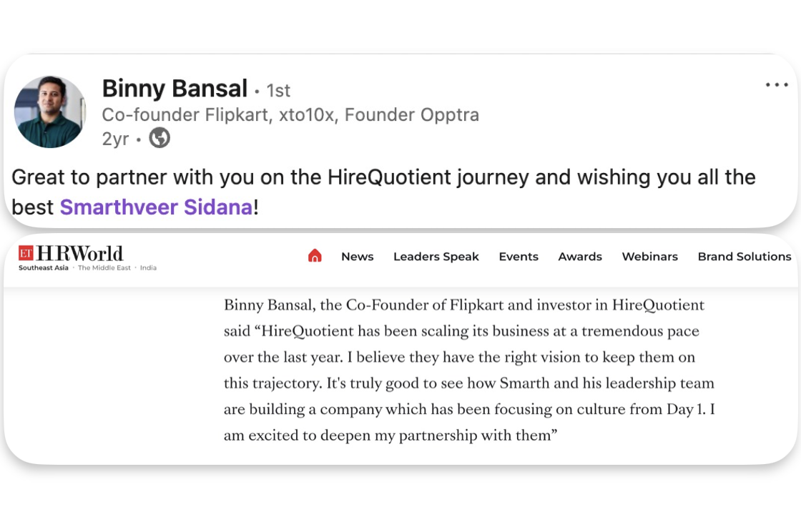Click the ET HRWorld logo
Image resolution: width=801 pixels, height=532 pixels.
pyautogui.click(x=71, y=253)
